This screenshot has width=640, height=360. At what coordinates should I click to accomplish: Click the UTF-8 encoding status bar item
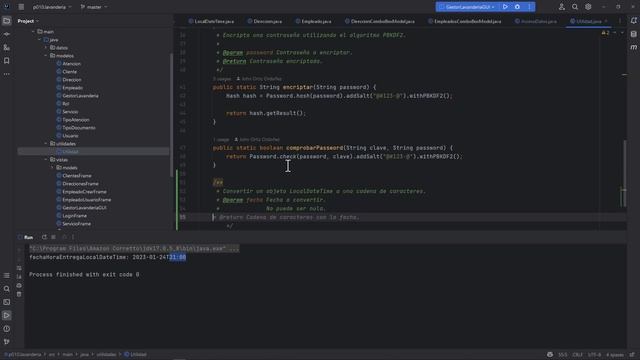[594, 355]
